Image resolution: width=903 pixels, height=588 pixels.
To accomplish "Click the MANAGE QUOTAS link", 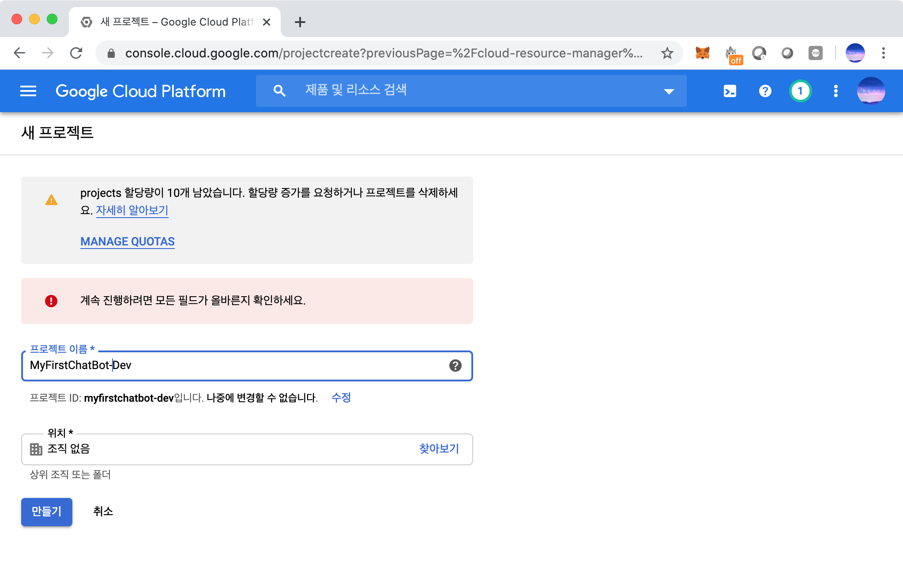I will click(x=128, y=241).
